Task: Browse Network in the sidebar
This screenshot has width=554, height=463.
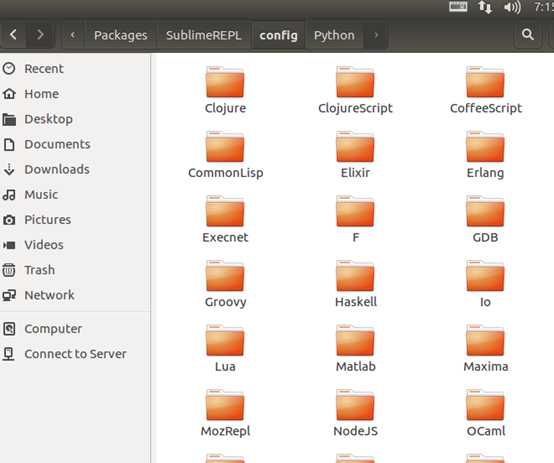Action: tap(75, 295)
